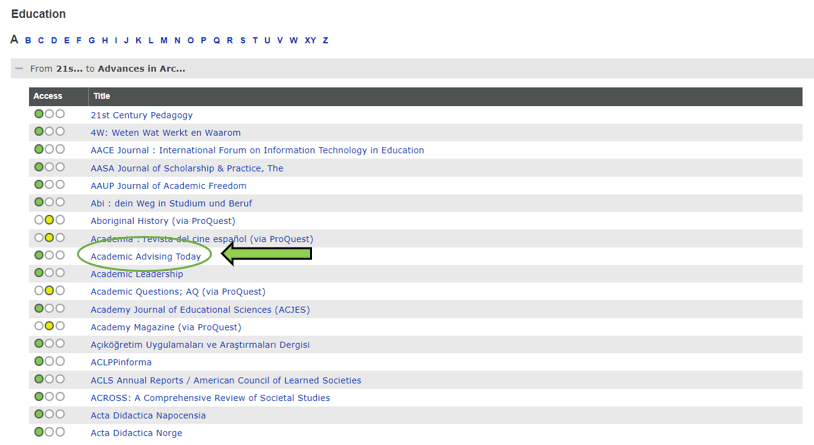Jump to letter J journals
814x445 pixels.
coord(126,41)
